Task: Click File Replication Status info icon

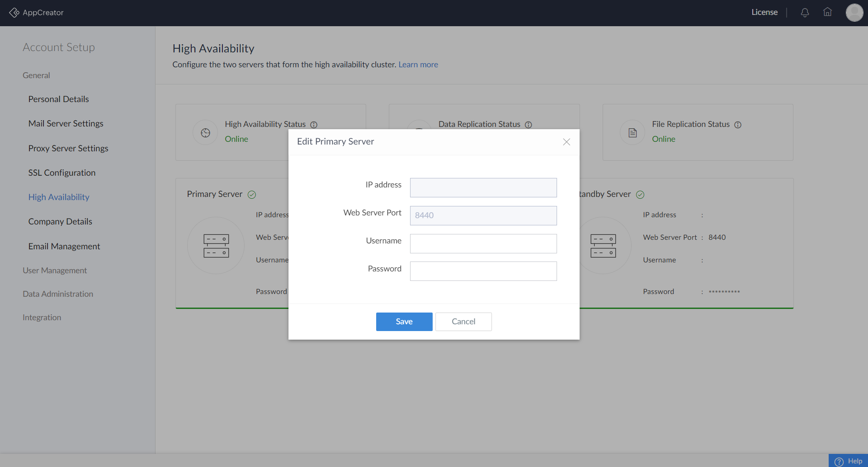Action: point(738,125)
